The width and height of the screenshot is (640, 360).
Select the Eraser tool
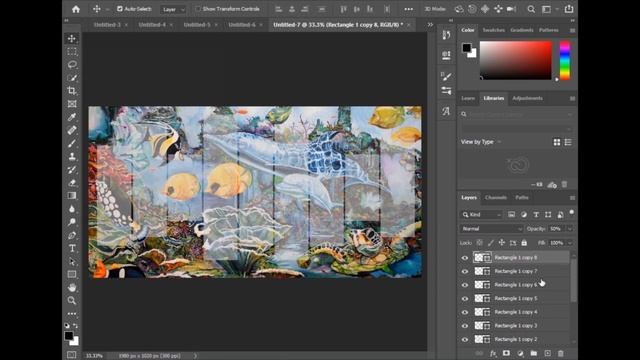(72, 182)
